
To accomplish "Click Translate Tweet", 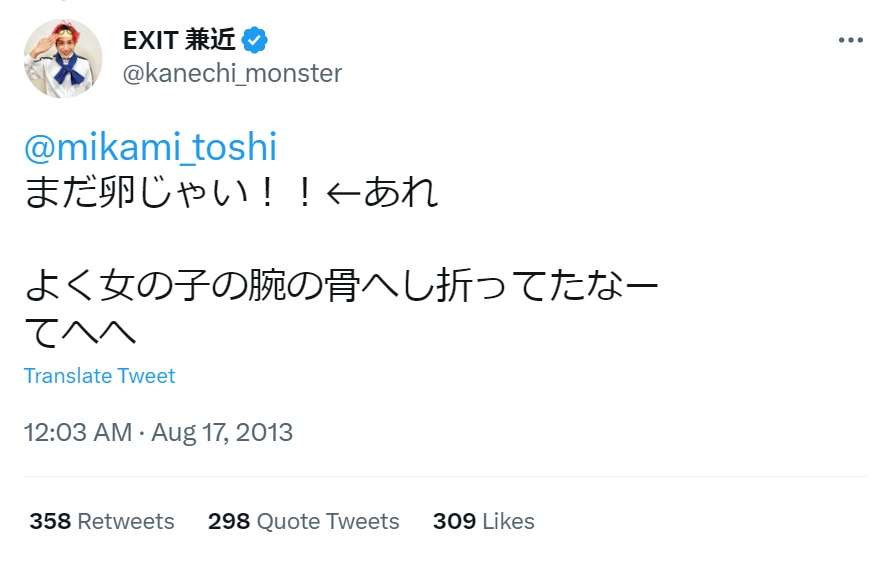I will [x=99, y=376].
